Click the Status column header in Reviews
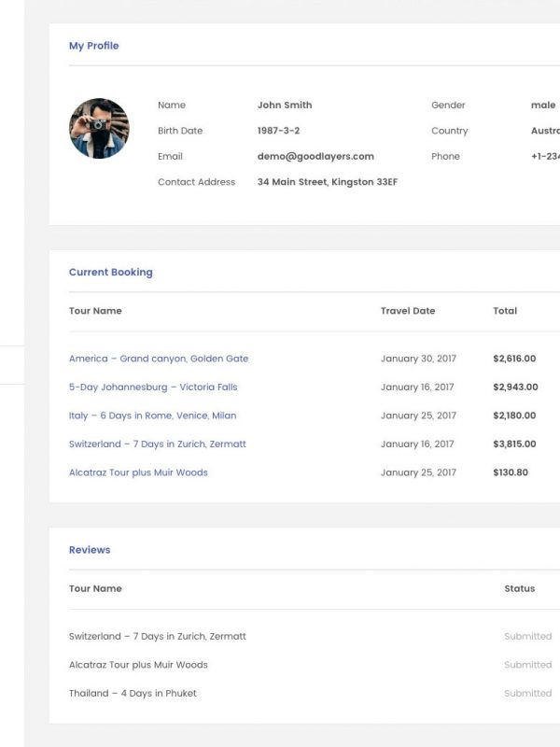 point(520,588)
